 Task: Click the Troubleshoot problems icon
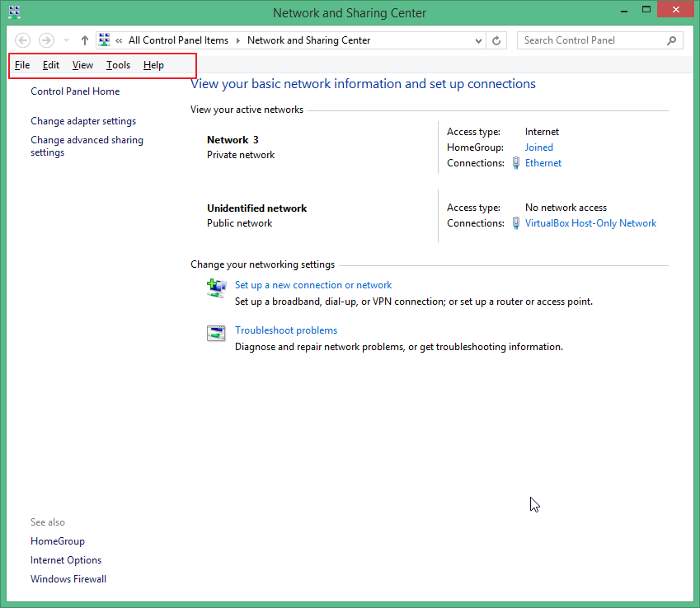(x=216, y=333)
